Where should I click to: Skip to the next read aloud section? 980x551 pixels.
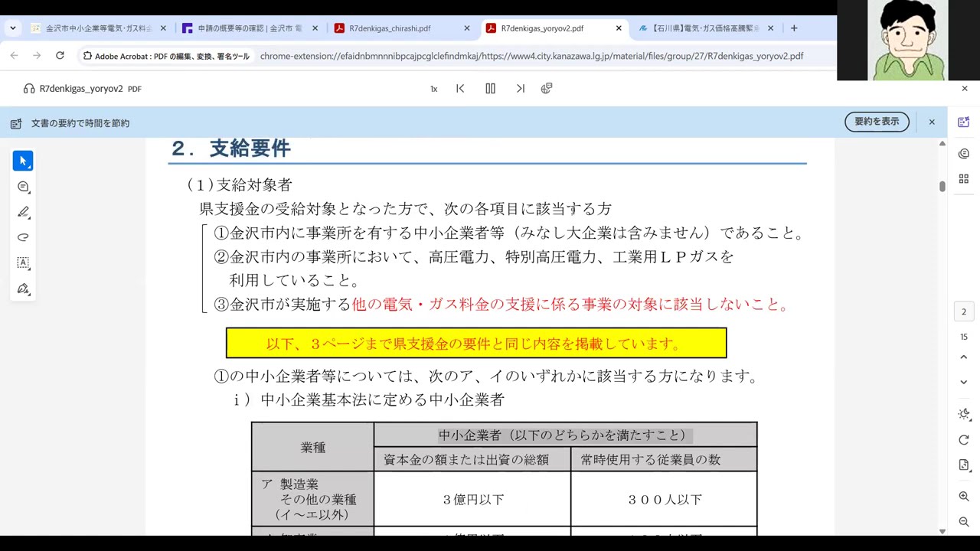[521, 89]
